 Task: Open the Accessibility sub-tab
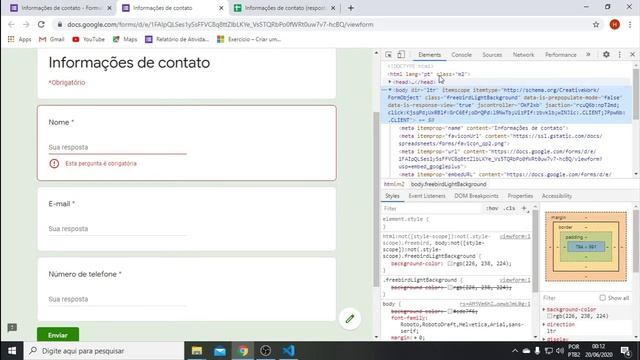pos(557,196)
